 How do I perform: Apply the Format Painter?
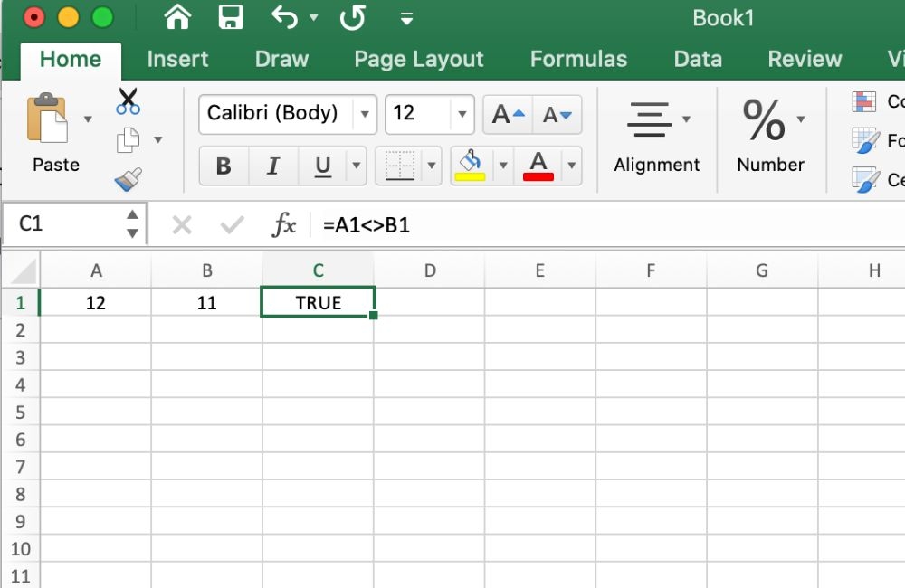(128, 177)
